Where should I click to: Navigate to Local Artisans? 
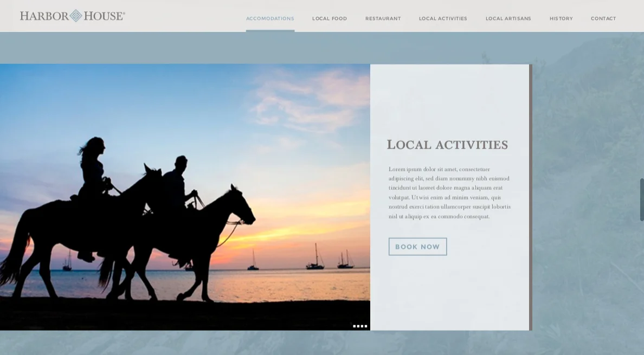[508, 18]
